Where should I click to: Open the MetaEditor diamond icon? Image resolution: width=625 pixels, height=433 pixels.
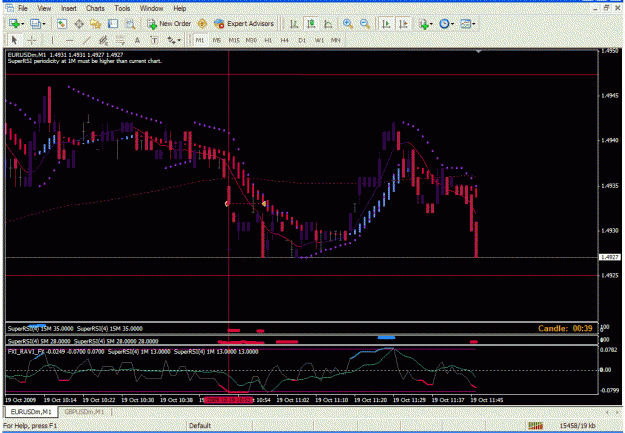[202, 24]
